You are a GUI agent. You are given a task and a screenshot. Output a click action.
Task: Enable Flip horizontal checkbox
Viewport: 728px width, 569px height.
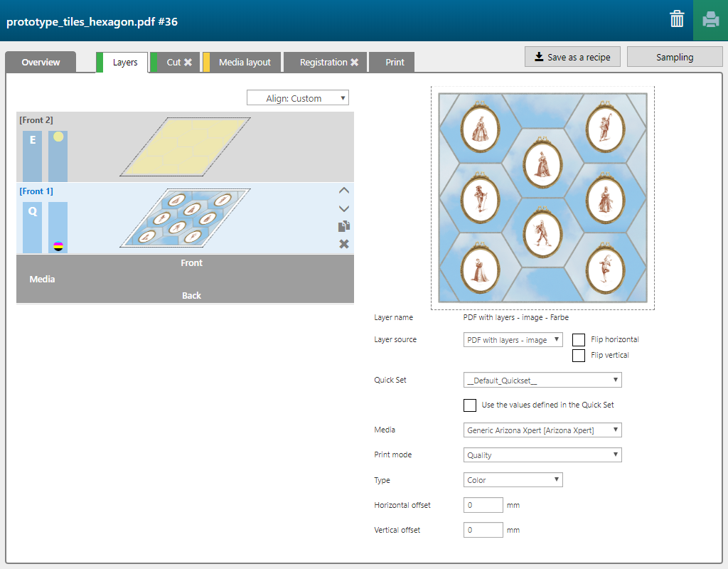tap(579, 340)
